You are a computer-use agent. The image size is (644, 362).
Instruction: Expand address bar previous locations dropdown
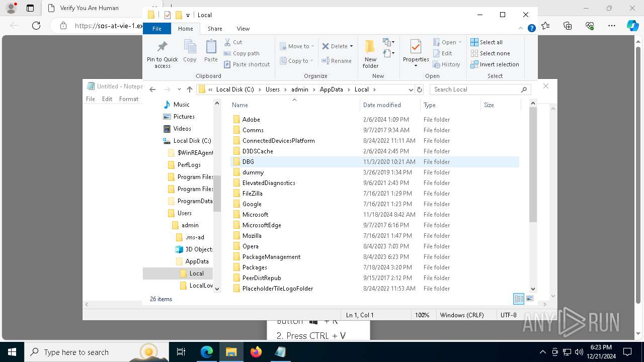click(x=411, y=89)
